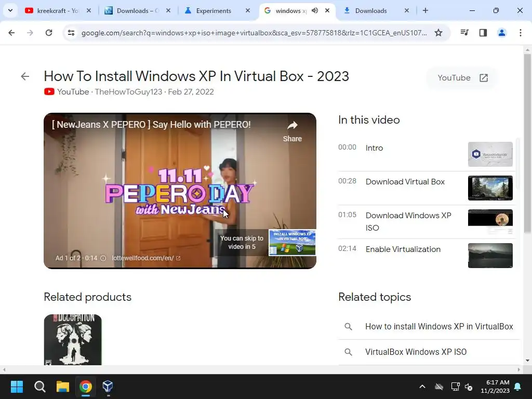
Task: Mute the audio on the Google tab
Action: (x=315, y=10)
